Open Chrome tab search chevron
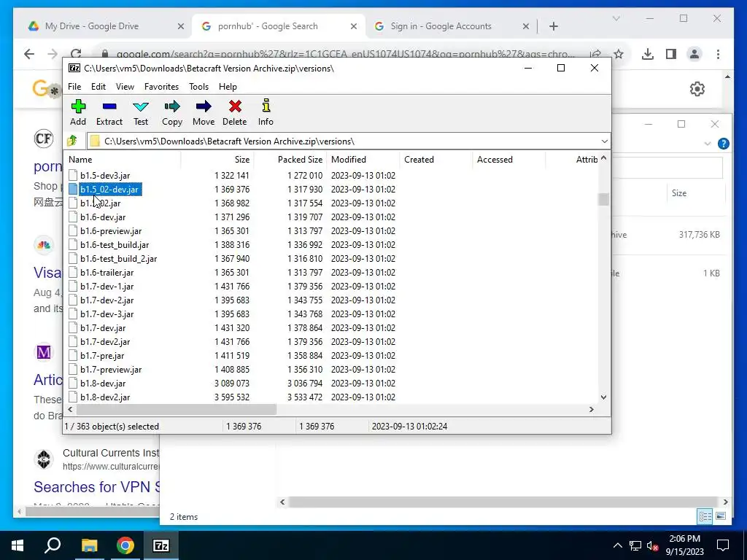Viewport: 747px width, 560px height. (616, 18)
